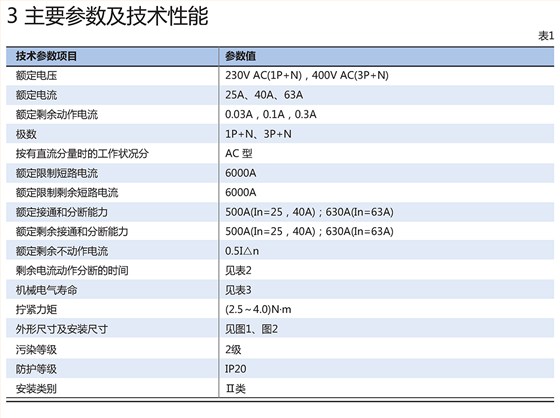The height and width of the screenshot is (418, 560).
Task: Open the 见表3 reference text
Action: click(238, 290)
